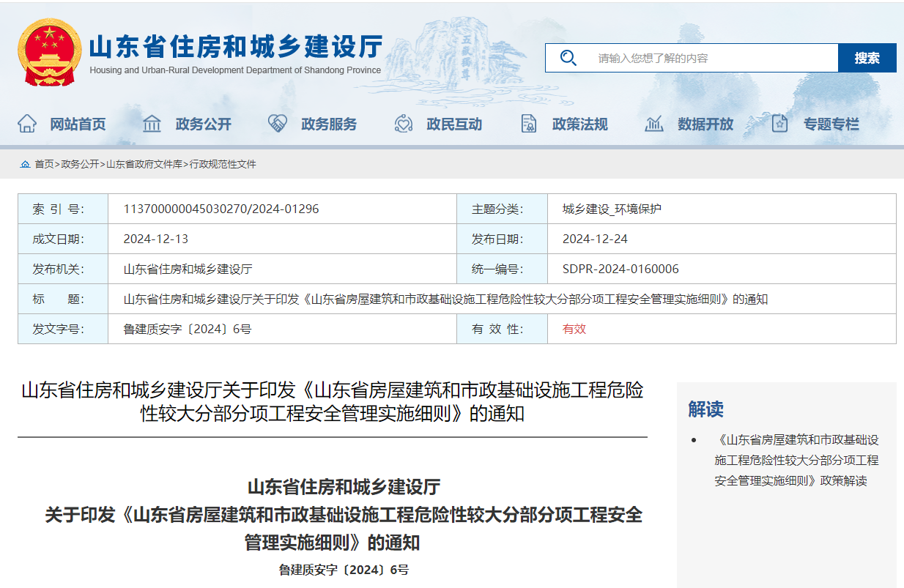Viewport: 904px width, 588px height.
Task: Click the 专题专栏 page icon in navigation
Action: coord(779,124)
